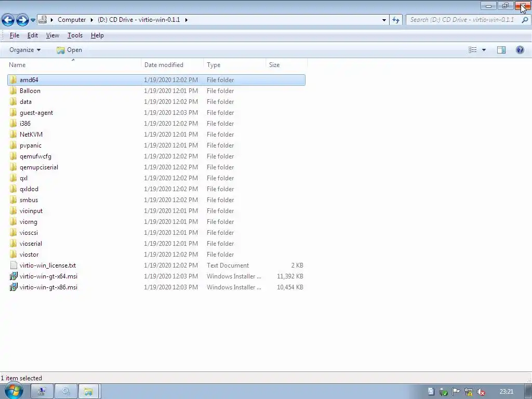Refresh the folder view
Image resolution: width=532 pixels, height=399 pixels.
coord(396,20)
